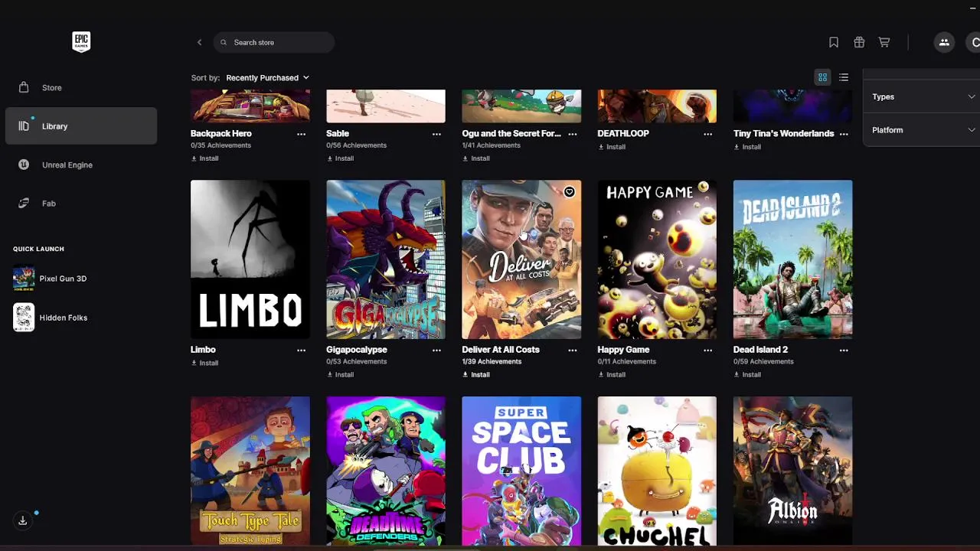Open Gigapocalypse cover thumbnail
The image size is (980, 551).
click(386, 259)
